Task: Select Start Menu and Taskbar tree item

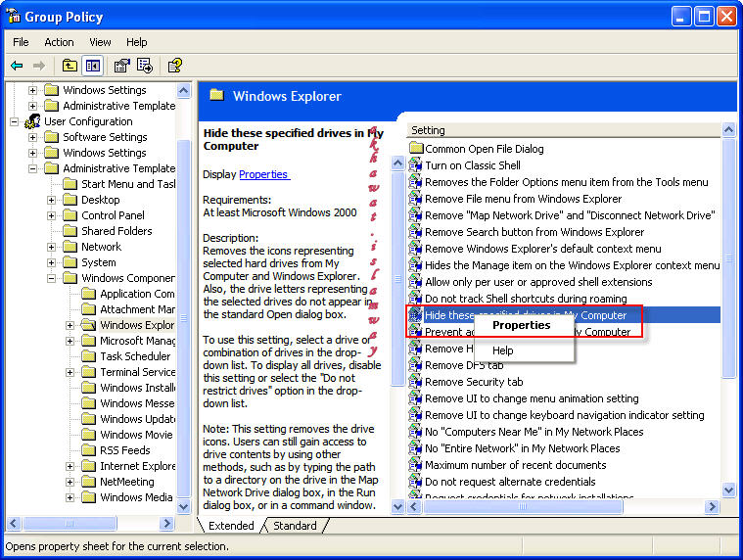Action: pos(128,184)
